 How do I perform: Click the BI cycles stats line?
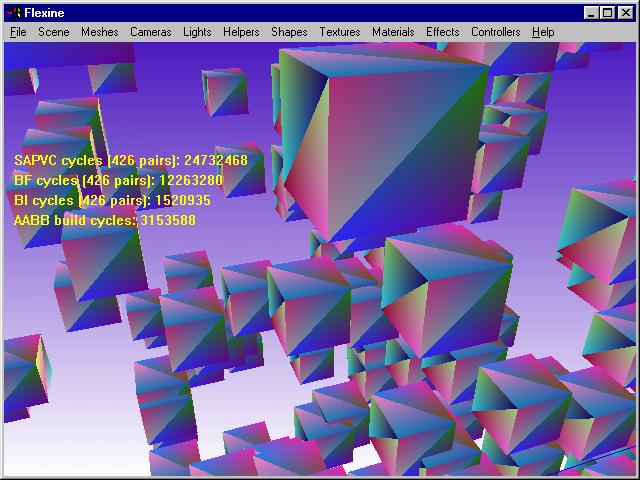click(112, 200)
